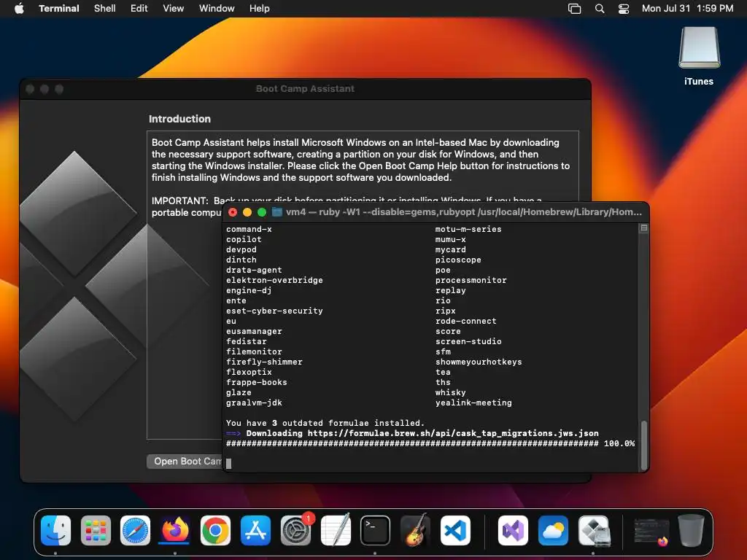
Task: Zoom the Terminal window with green button
Action: (x=262, y=212)
